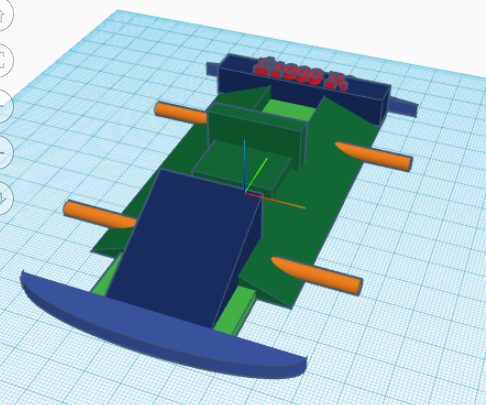
Task: Click the Fit all in view button
Action: coord(2,60)
